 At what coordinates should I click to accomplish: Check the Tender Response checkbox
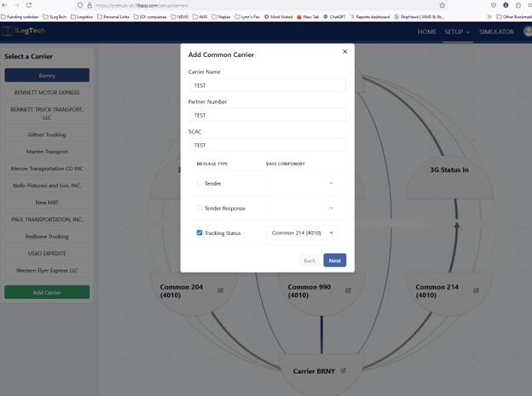point(199,208)
